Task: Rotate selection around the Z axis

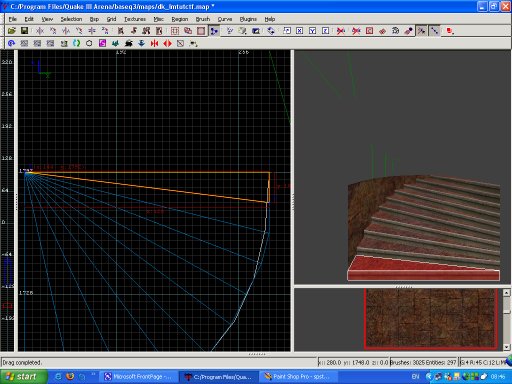Action: pyautogui.click(x=105, y=31)
